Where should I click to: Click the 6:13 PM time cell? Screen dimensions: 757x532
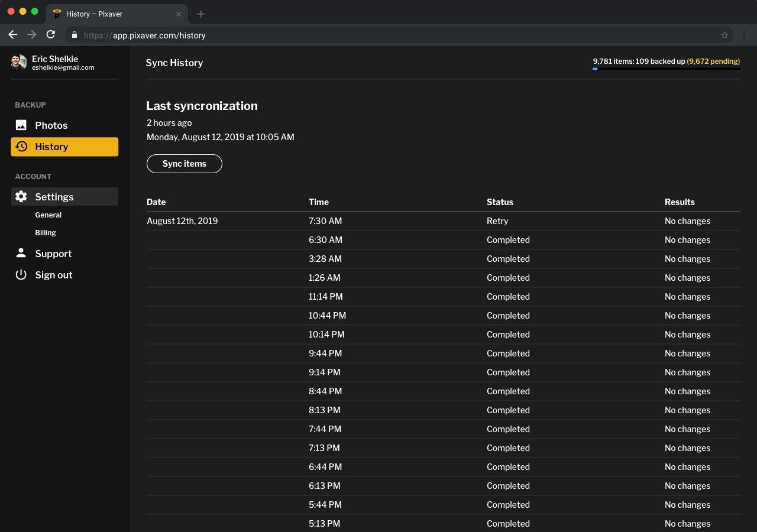point(325,486)
